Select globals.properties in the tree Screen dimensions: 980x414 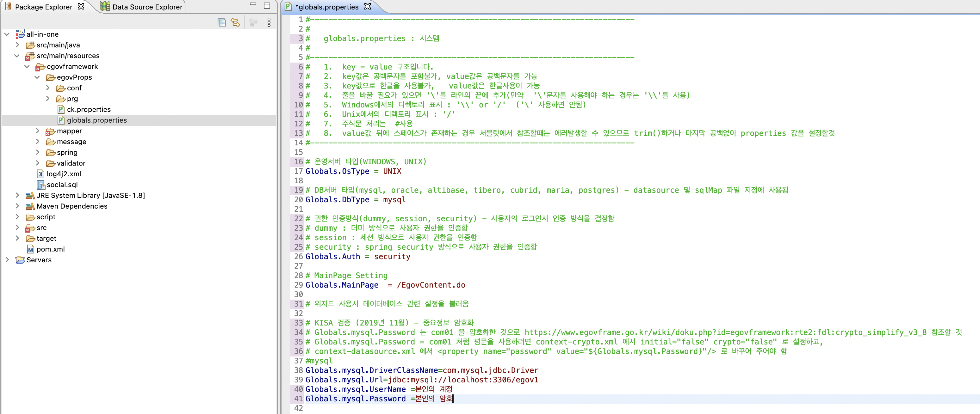pyautogui.click(x=96, y=120)
